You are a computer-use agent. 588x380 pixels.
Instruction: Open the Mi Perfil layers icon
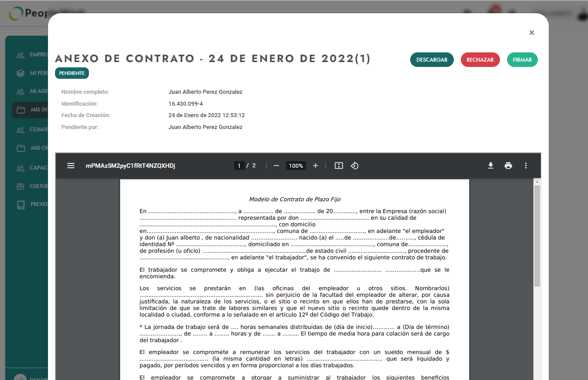pyautogui.click(x=20, y=73)
